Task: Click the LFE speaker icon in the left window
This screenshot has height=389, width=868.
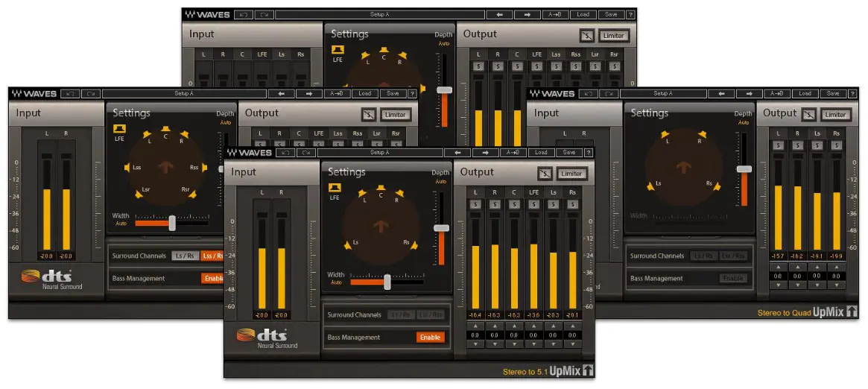Action: [x=119, y=129]
